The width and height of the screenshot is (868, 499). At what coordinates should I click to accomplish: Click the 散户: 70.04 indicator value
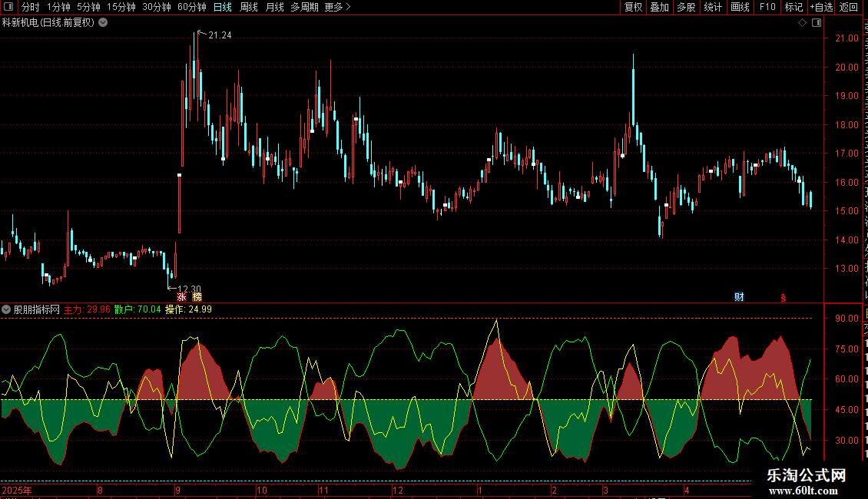137,310
